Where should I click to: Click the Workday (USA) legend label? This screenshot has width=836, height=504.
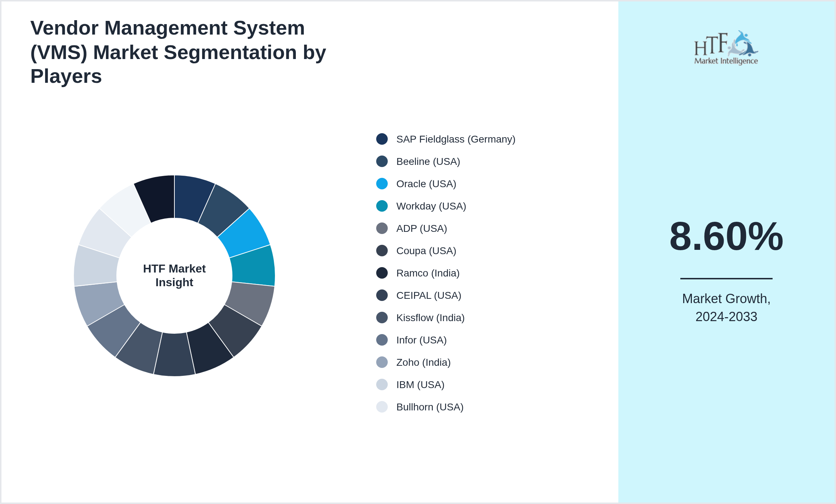pos(431,206)
